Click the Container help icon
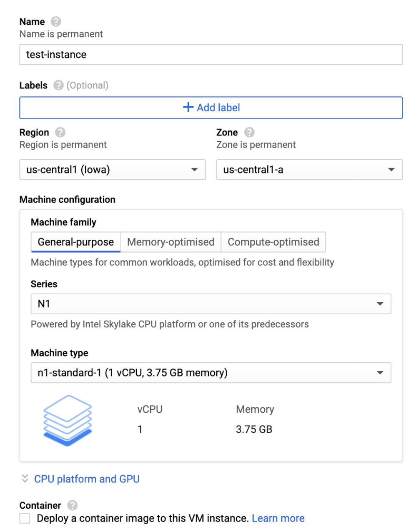The height and width of the screenshot is (532, 411). pos(73,505)
